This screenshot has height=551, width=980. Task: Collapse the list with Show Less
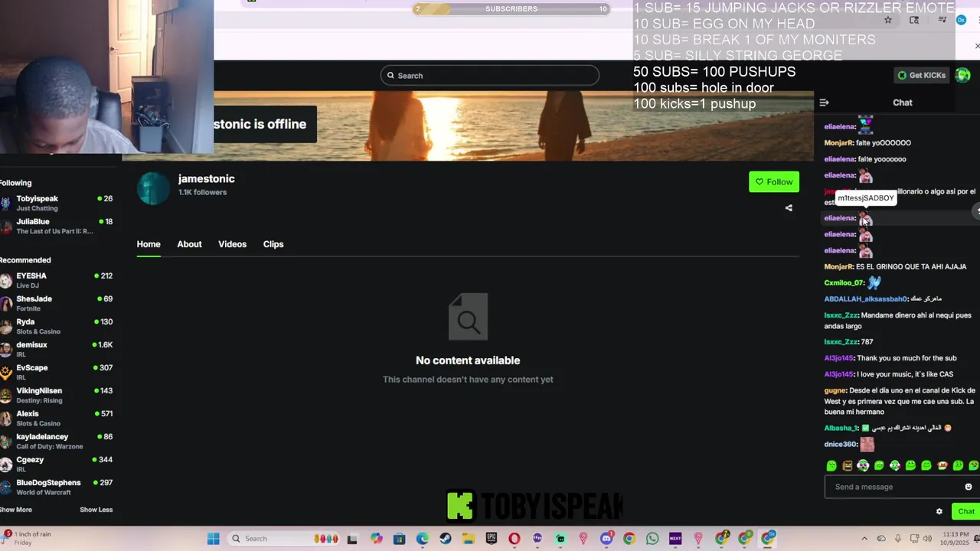pos(96,510)
